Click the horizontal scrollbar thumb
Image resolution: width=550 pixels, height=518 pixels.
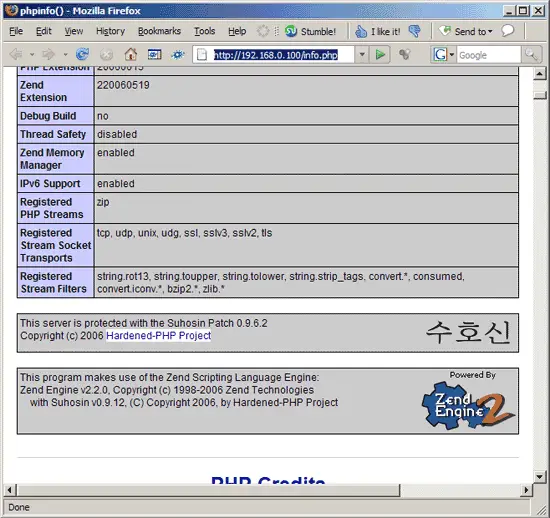(208, 490)
